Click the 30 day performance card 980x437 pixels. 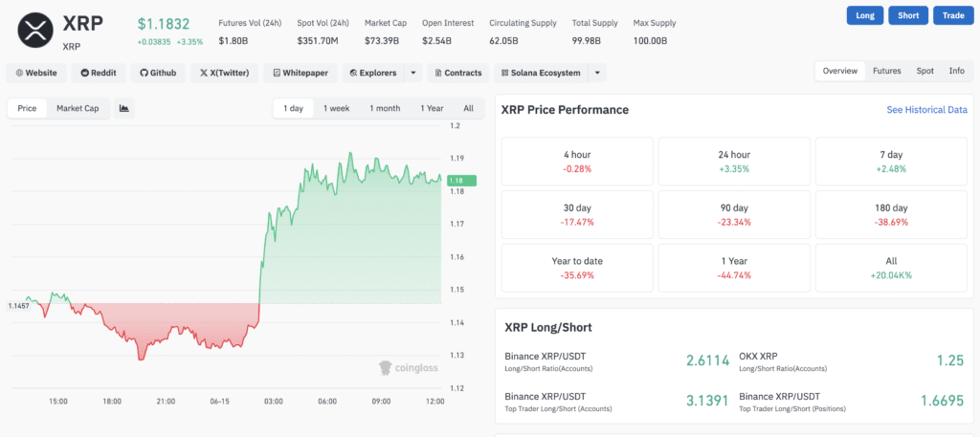coord(577,214)
